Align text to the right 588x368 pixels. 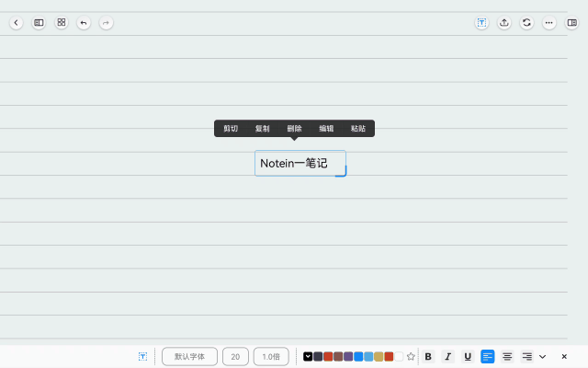coord(527,356)
